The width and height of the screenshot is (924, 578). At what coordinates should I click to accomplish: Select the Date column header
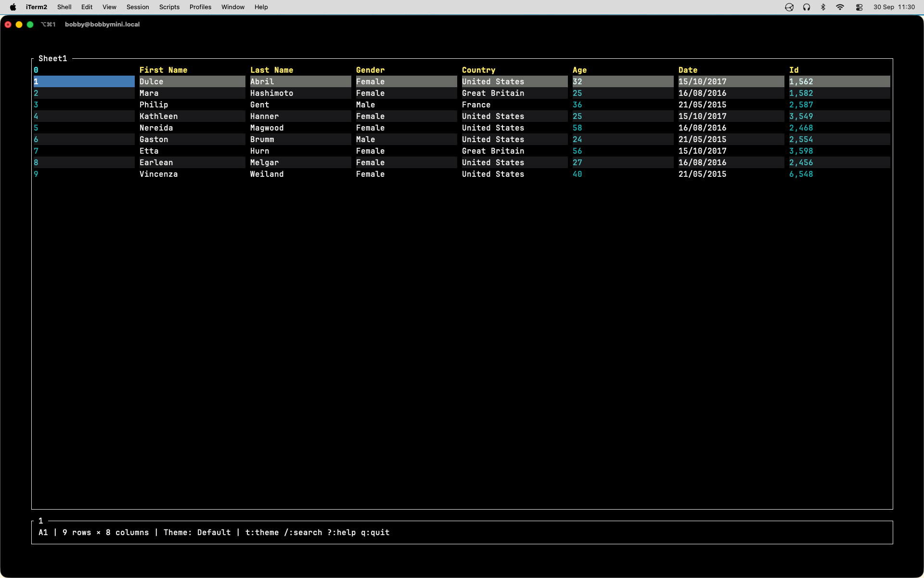(x=688, y=70)
